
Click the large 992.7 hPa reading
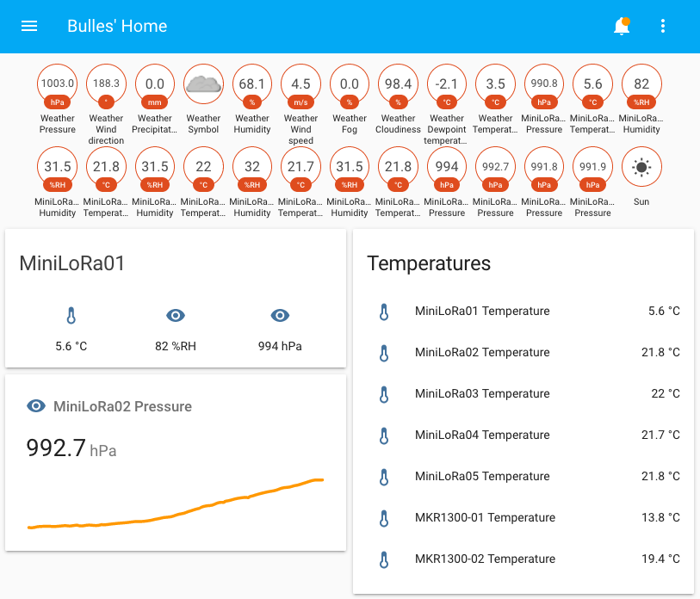pos(71,448)
